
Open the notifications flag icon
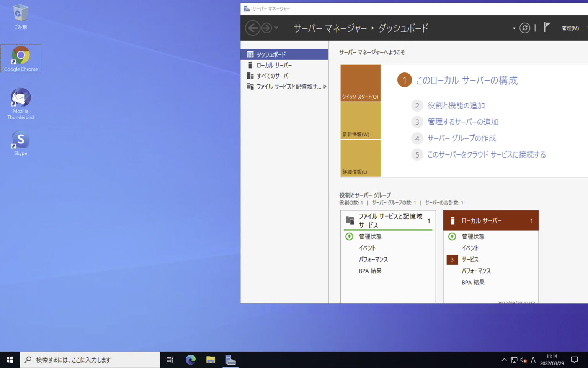point(547,27)
